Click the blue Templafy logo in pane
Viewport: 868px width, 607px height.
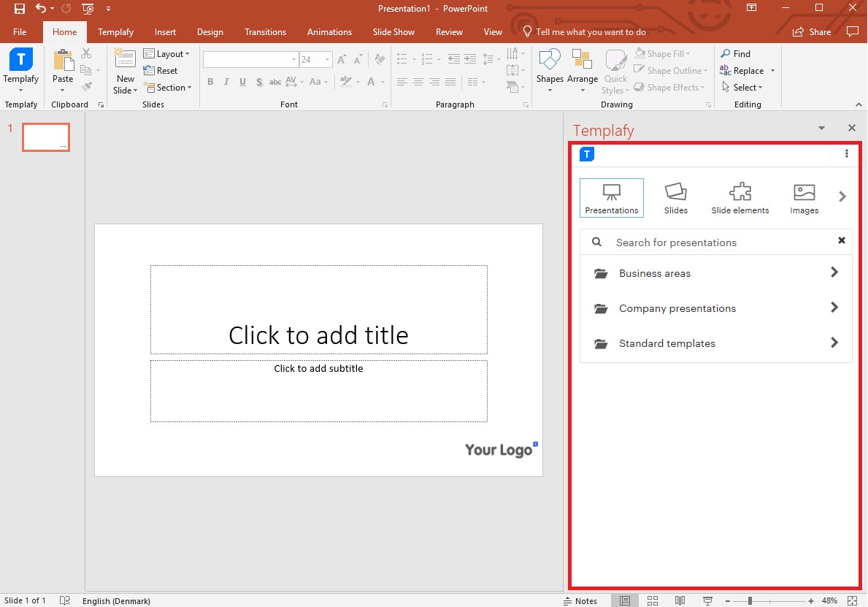pos(587,154)
